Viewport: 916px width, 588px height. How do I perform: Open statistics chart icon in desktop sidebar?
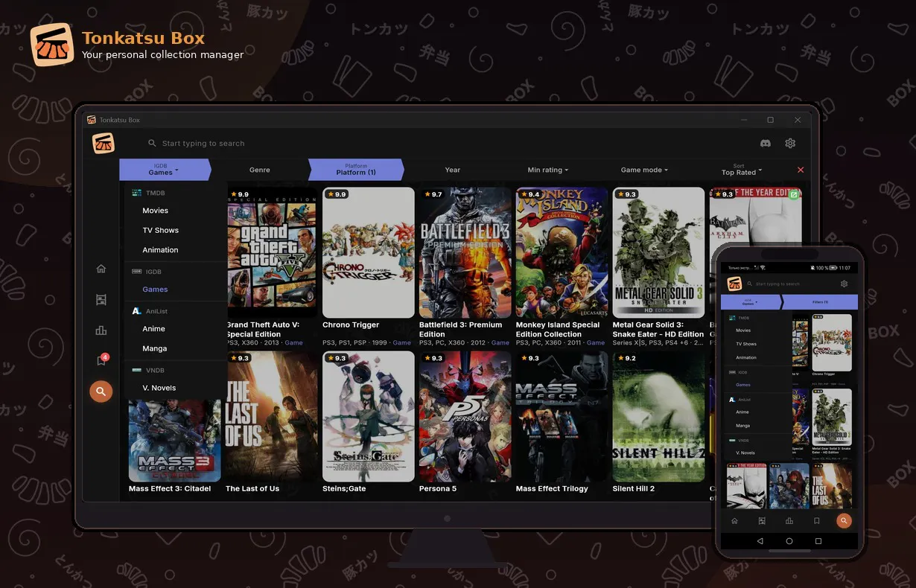[101, 330]
